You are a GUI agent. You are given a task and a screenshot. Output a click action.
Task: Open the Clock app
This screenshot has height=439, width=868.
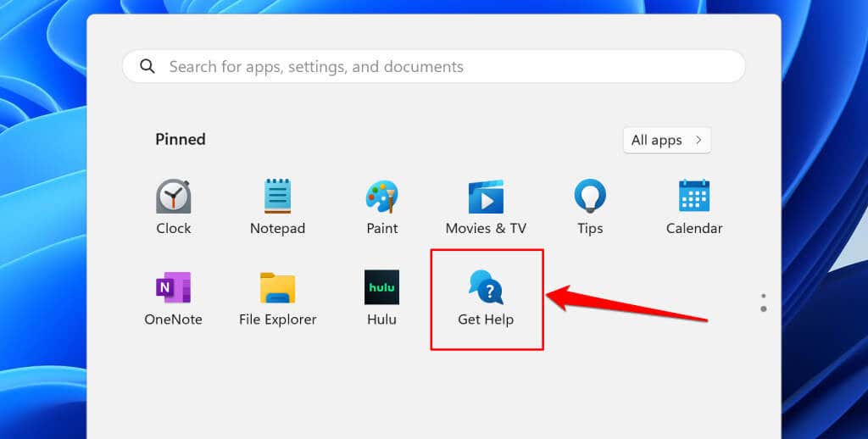pos(173,207)
